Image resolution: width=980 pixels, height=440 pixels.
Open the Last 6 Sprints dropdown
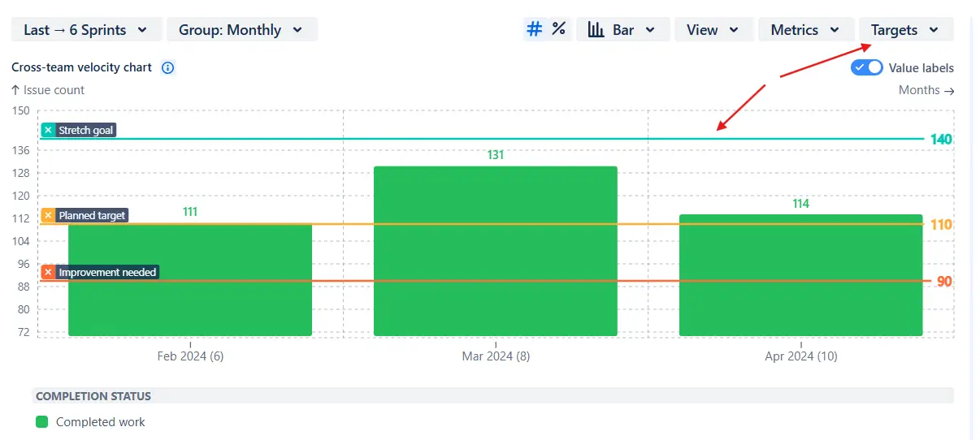coord(86,30)
